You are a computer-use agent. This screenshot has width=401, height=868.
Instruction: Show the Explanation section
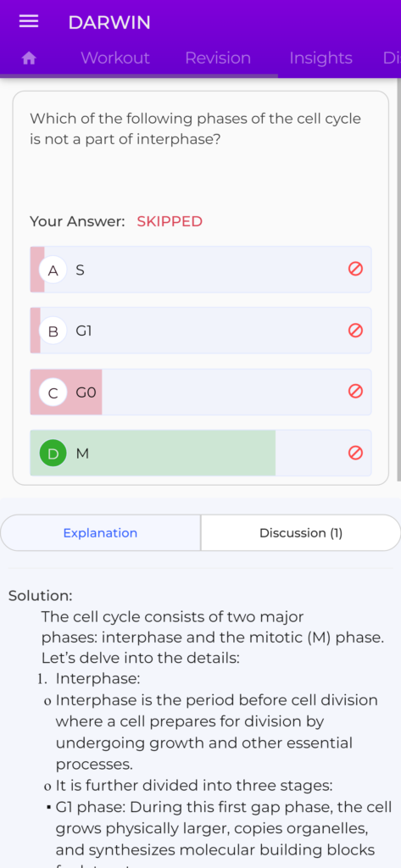[x=100, y=532]
